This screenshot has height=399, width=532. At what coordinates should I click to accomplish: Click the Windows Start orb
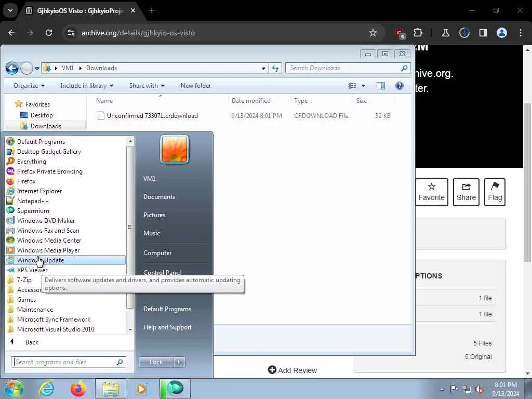[x=14, y=389]
